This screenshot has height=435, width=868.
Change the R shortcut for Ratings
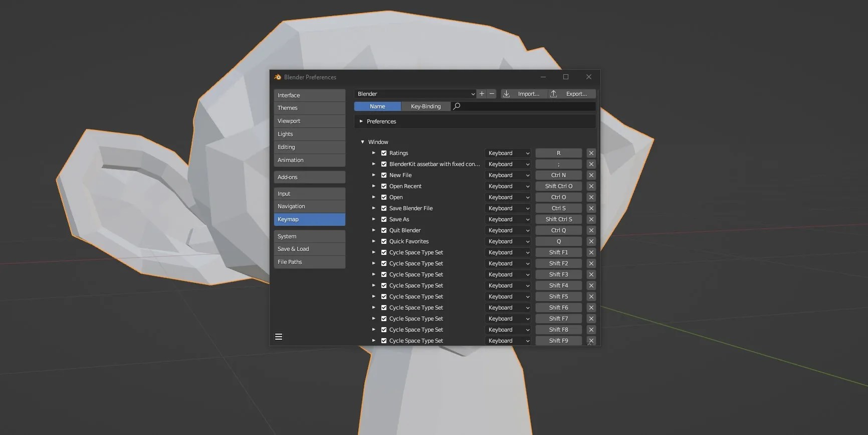coord(558,153)
